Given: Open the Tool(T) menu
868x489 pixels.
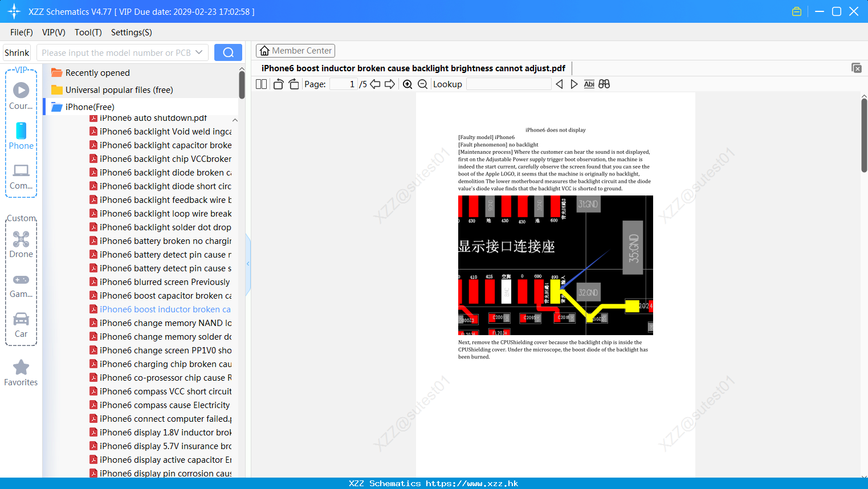Looking at the screenshot, I should [88, 32].
